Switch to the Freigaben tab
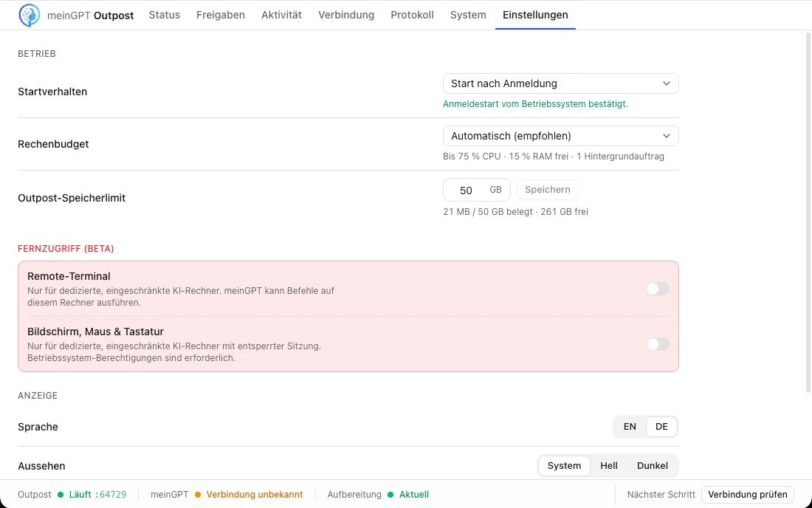The image size is (812, 508). [221, 15]
